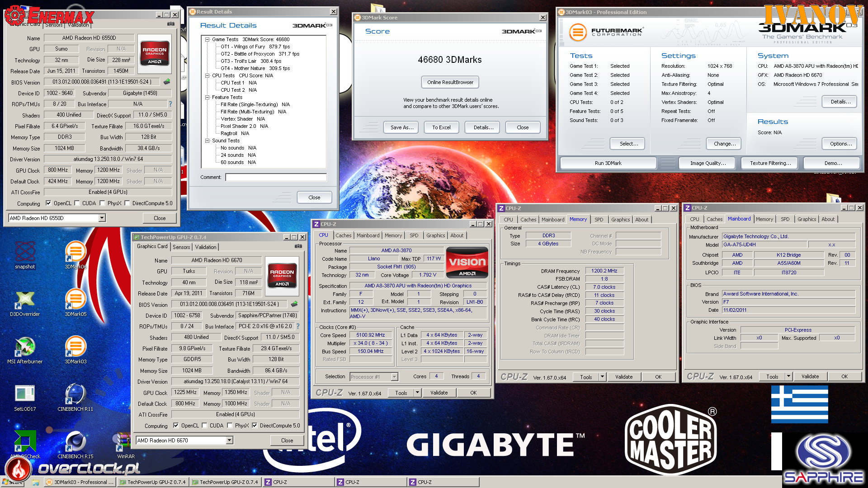The image size is (868, 488).
Task: Open the Tools dropdown arrow in the CPU-Z Memory window
Action: tap(602, 376)
